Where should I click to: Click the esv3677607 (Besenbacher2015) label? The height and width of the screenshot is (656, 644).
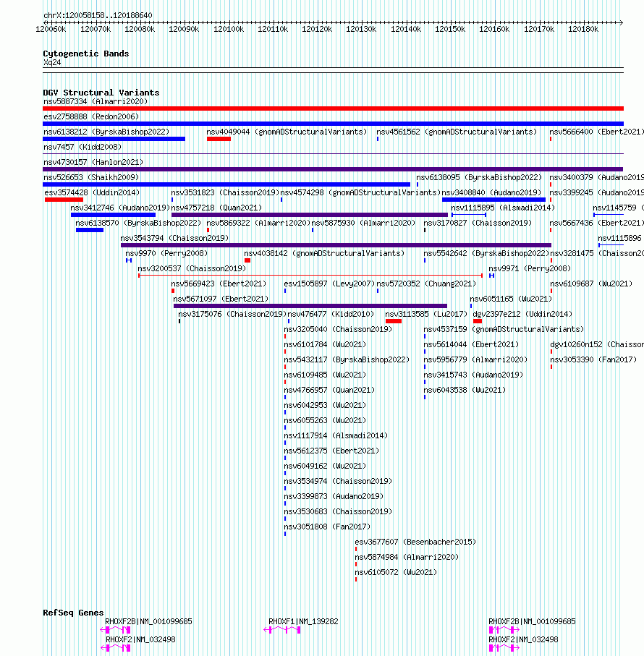pyautogui.click(x=415, y=542)
